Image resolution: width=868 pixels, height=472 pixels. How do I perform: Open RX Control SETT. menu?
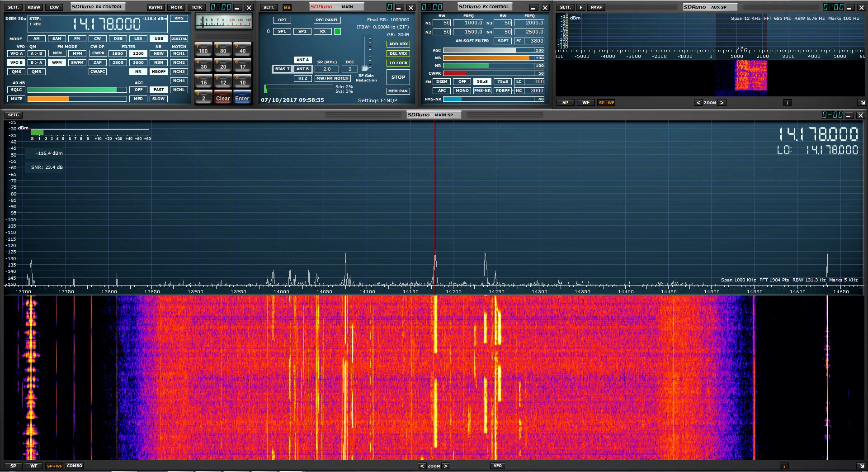point(14,7)
